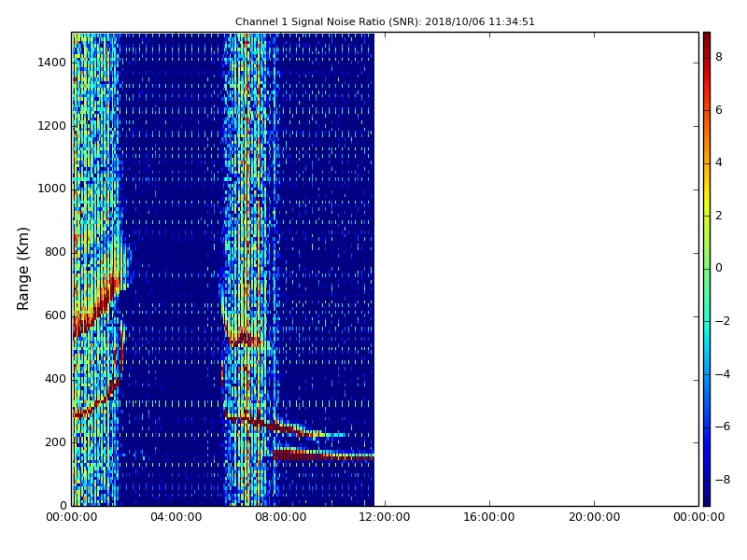Click the plot title showing Channel 1 SNR

pyautogui.click(x=385, y=21)
